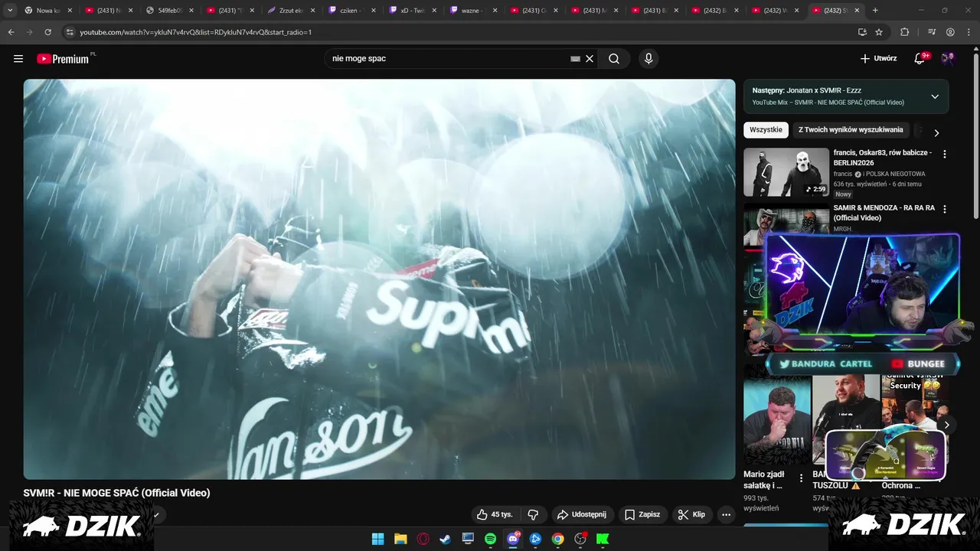Open File Explorer from the taskbar
980x551 pixels.
click(400, 539)
